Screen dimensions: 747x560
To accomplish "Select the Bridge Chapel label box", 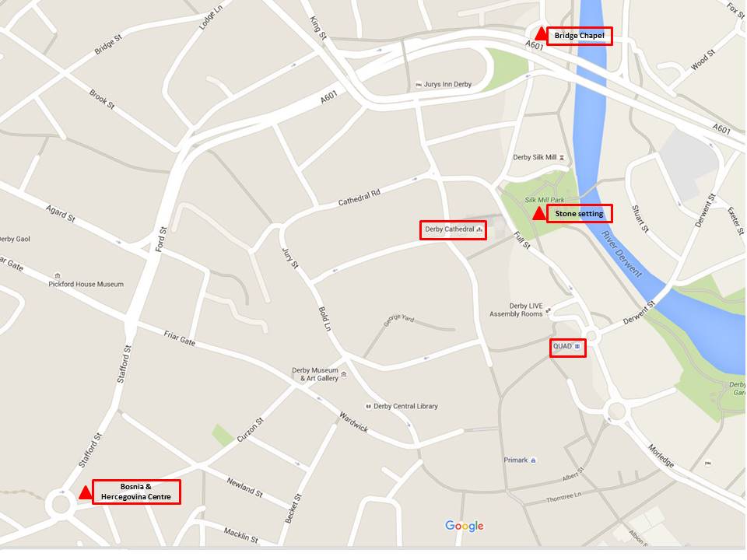I will point(579,36).
